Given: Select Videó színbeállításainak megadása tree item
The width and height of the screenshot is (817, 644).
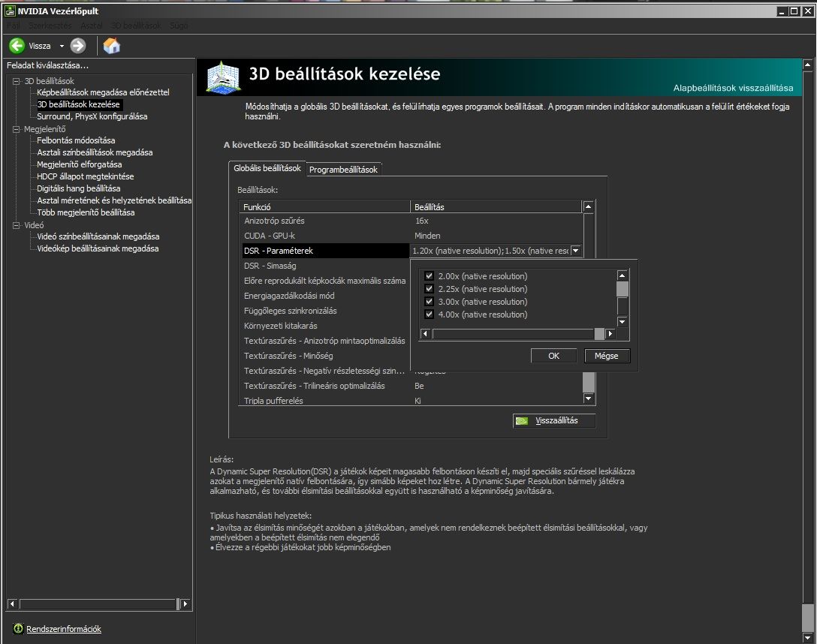Looking at the screenshot, I should tap(98, 236).
